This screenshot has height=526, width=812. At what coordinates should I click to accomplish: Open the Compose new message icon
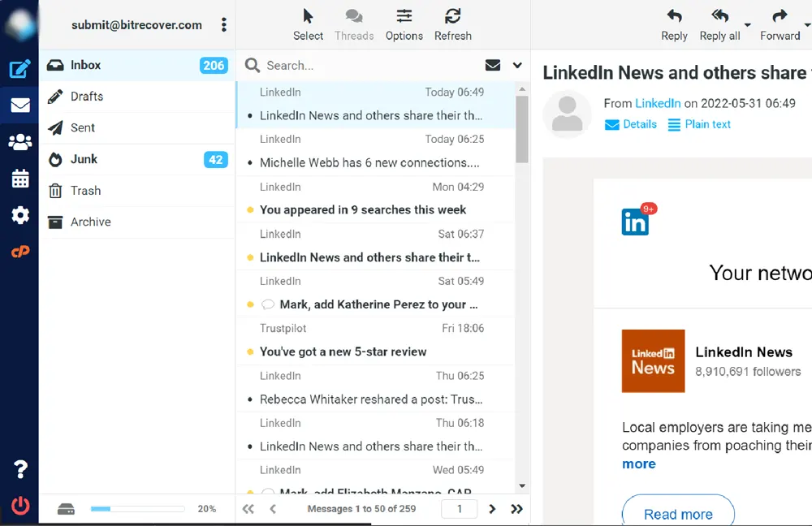coord(19,69)
